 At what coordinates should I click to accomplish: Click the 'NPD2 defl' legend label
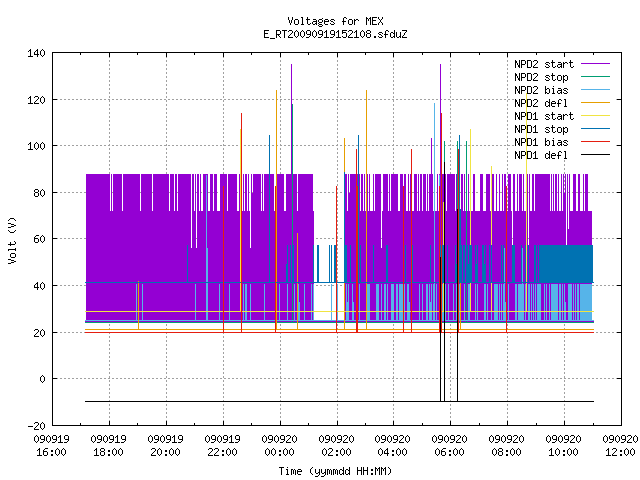click(x=541, y=103)
